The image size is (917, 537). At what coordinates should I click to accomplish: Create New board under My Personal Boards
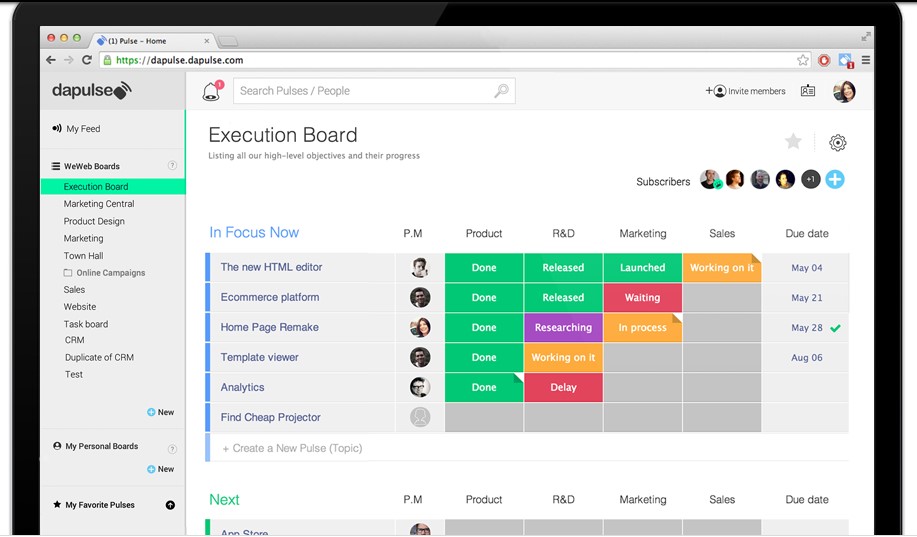[x=160, y=469]
